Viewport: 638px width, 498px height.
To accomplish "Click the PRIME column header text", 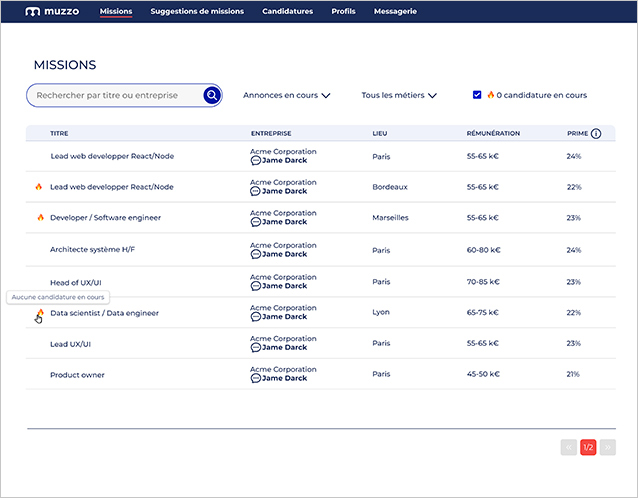I will click(577, 133).
